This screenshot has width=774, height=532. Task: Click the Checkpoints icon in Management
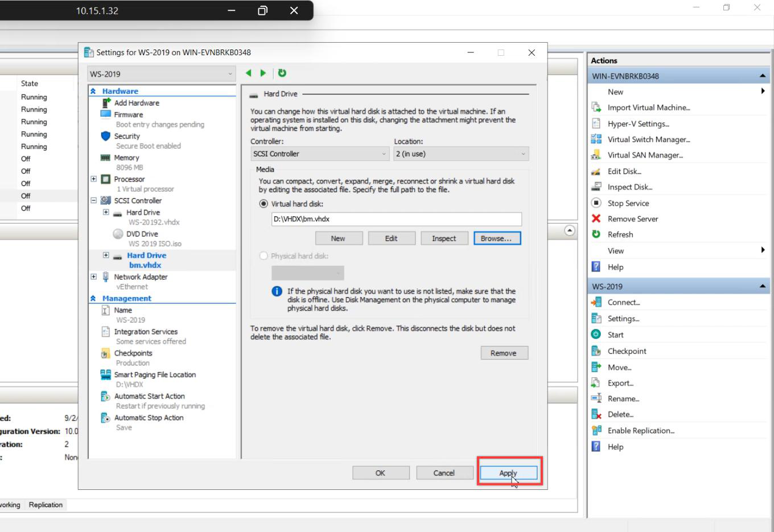105,353
